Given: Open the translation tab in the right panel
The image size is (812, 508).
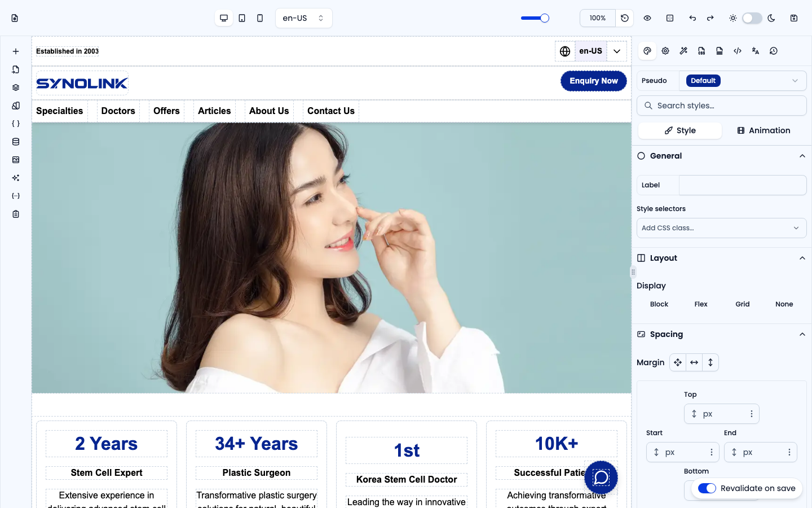Looking at the screenshot, I should click(756, 51).
